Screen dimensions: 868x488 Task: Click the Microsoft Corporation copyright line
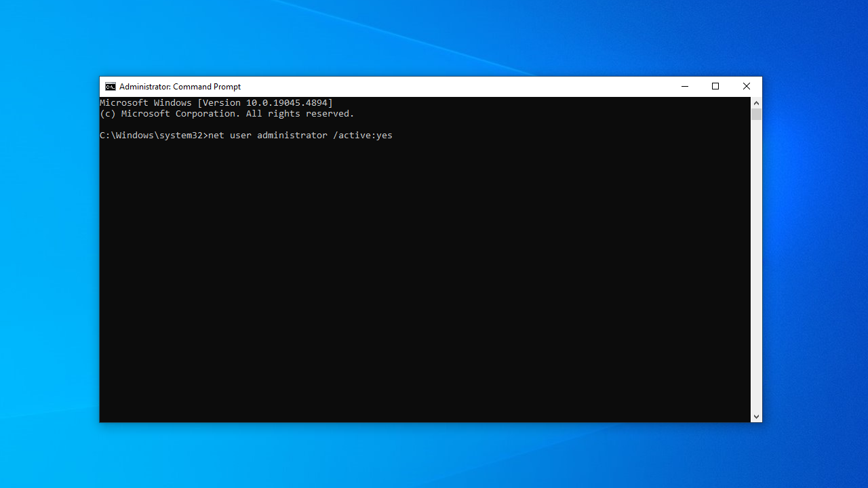pos(227,114)
